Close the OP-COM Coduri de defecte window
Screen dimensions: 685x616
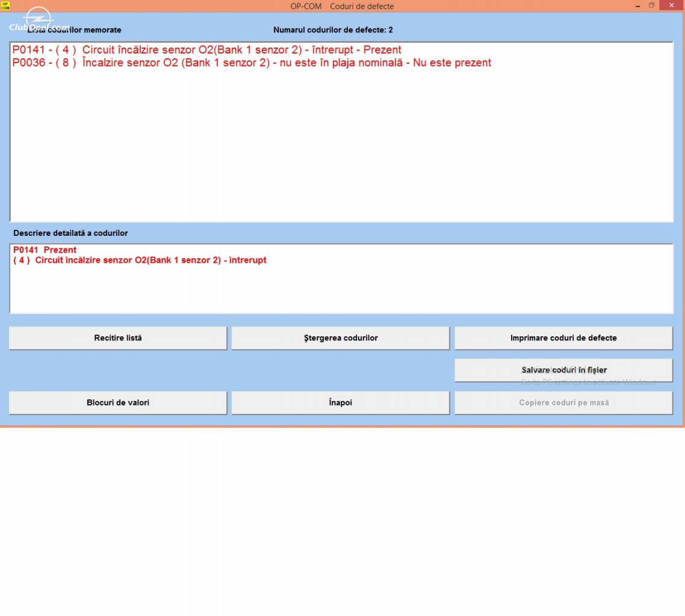click(x=672, y=5)
